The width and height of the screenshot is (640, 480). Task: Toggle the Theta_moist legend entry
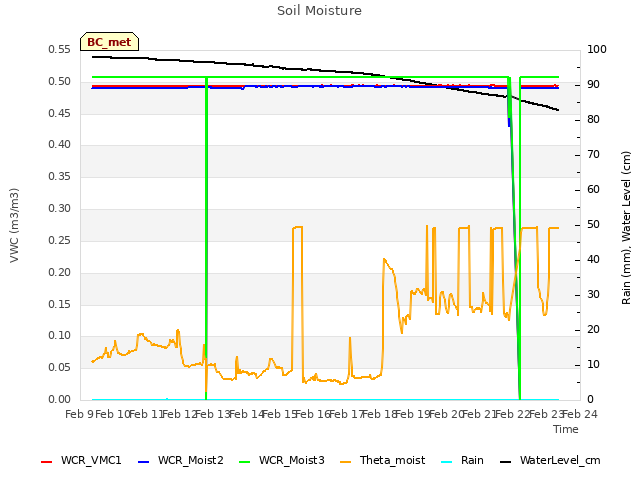click(382, 460)
